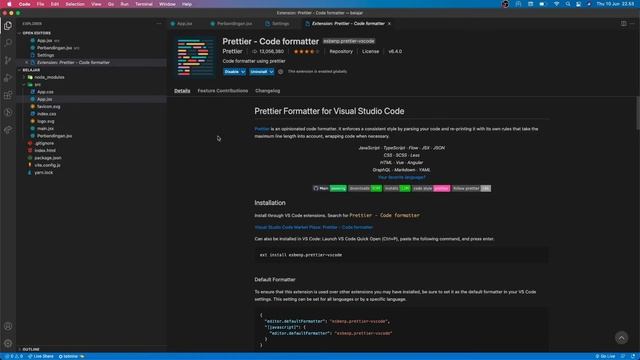The width and height of the screenshot is (640, 360).
Task: Close the Extension: Prettier editor tab
Action: point(389,24)
